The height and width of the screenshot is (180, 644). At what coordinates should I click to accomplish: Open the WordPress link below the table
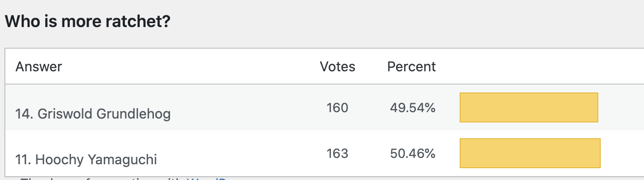(205, 178)
